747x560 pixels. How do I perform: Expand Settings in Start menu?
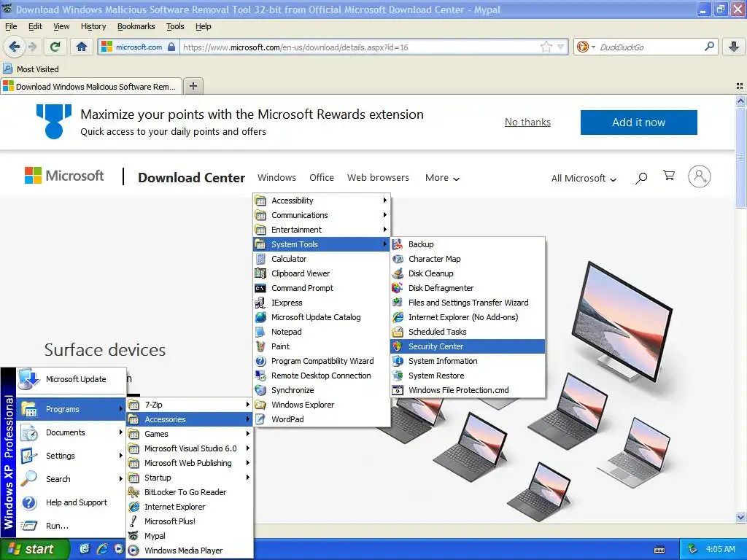[71, 456]
